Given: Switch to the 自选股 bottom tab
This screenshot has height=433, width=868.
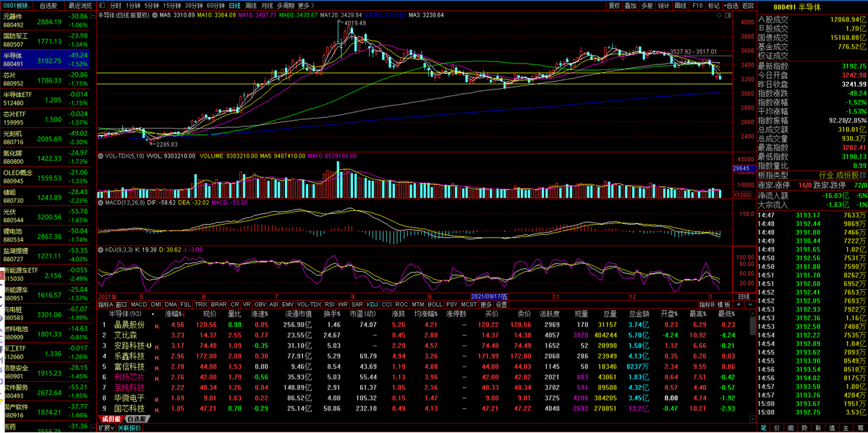Looking at the screenshot, I should pos(136,419).
